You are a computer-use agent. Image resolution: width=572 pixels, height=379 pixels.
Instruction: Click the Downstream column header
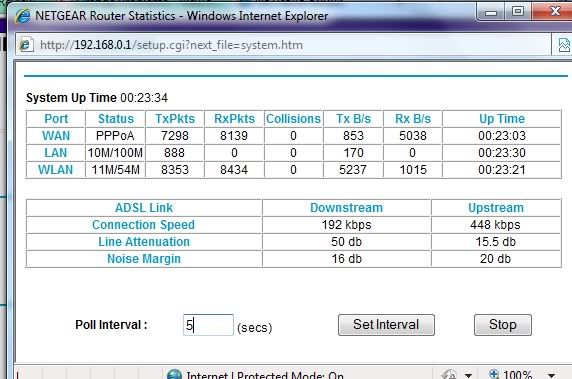[347, 208]
